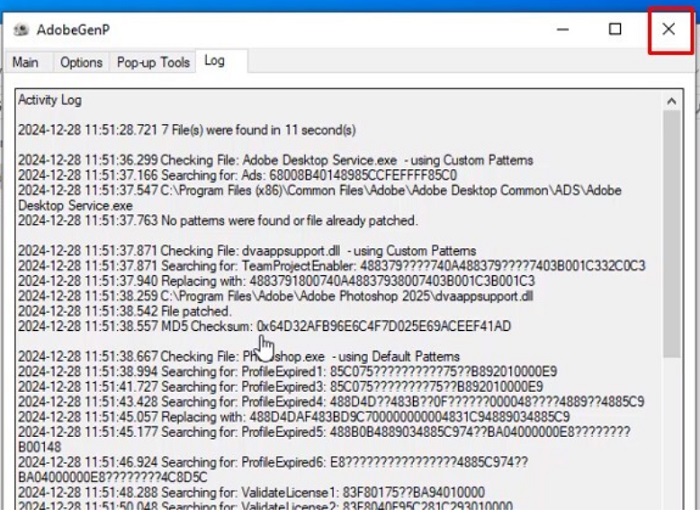Click the 'Activity Log' heading text

coord(50,100)
